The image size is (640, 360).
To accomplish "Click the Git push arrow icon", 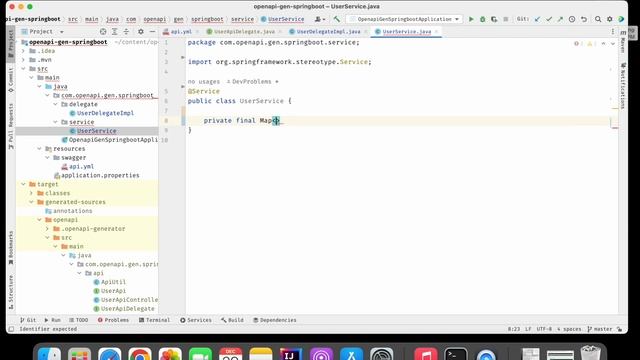I will pos(560,19).
